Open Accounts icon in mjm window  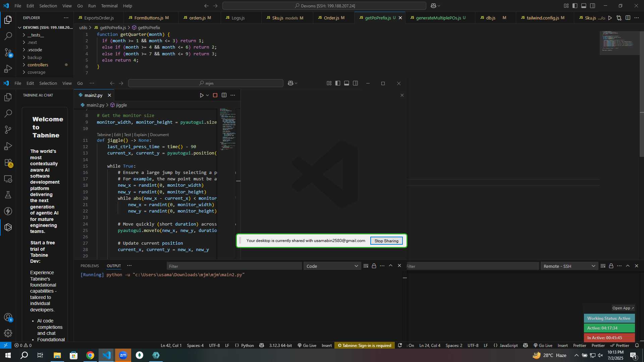coord(8,317)
